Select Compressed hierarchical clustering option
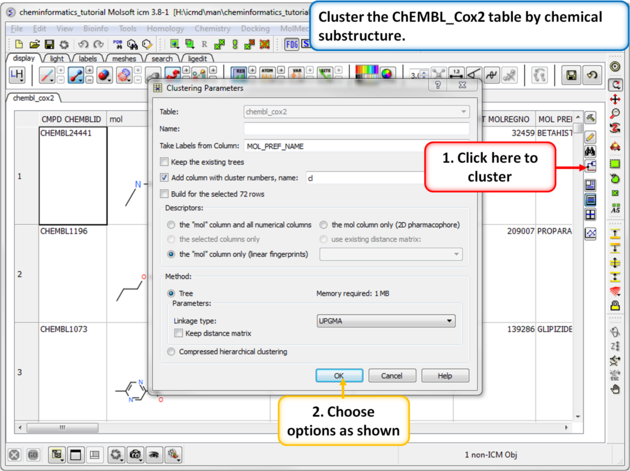The height and width of the screenshot is (471, 630). [x=171, y=352]
